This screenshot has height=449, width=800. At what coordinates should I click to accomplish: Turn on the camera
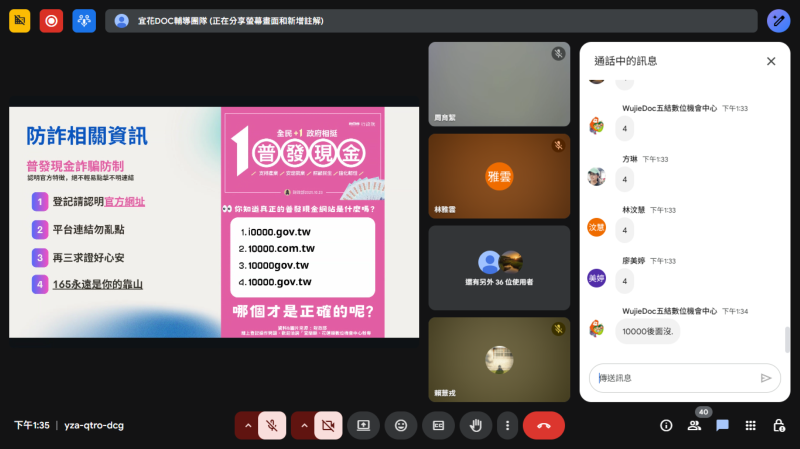[328, 425]
